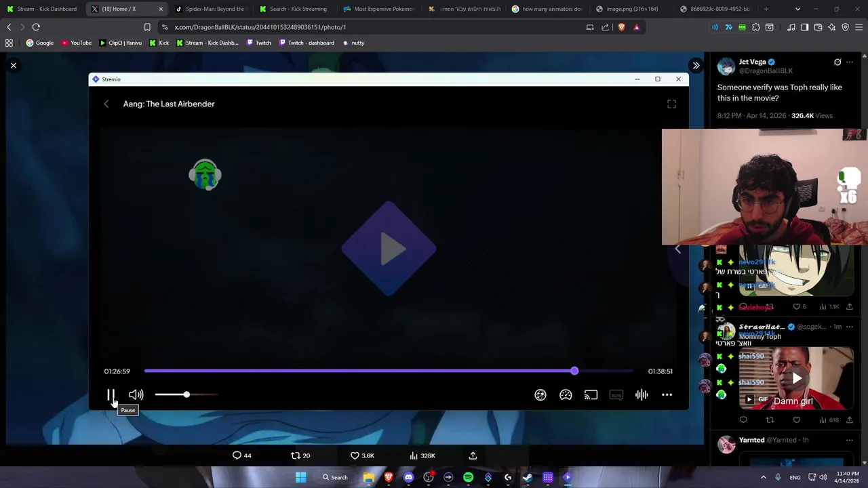Screen dimensions: 868x488
Task: Open more options on Yarnted's reply
Action: 850,441
